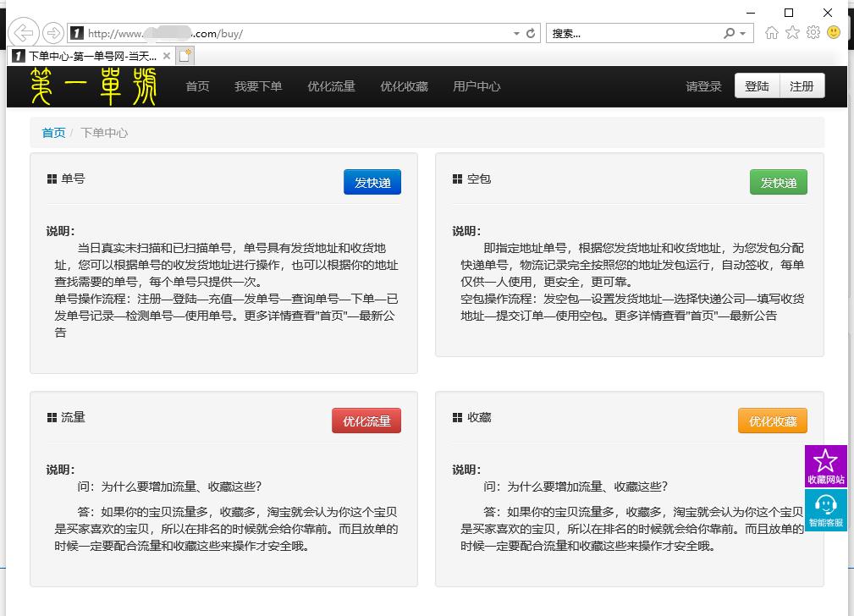Click the smiley feedback icon
This screenshot has width=854, height=616.
[x=832, y=32]
